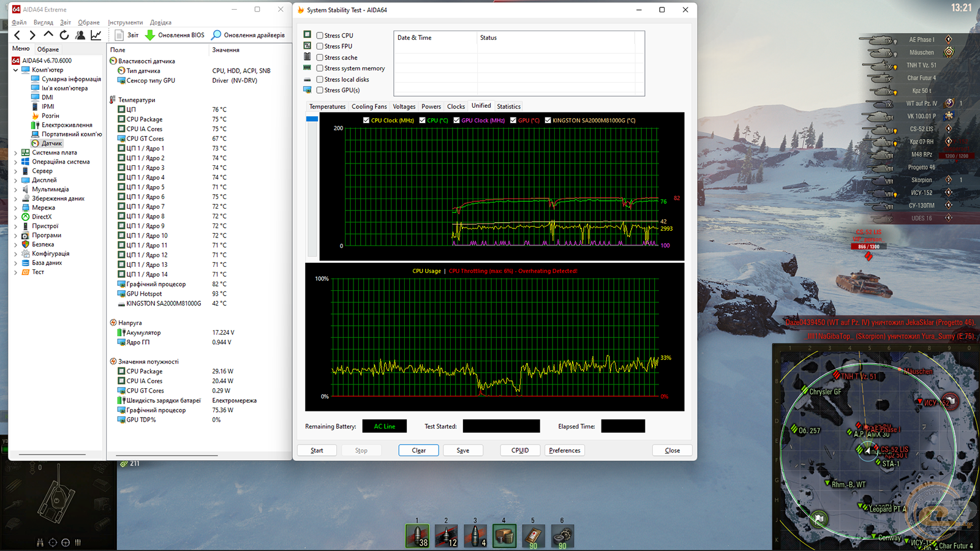The height and width of the screenshot is (551, 980).
Task: Click the Звіт report icon
Action: (x=119, y=36)
